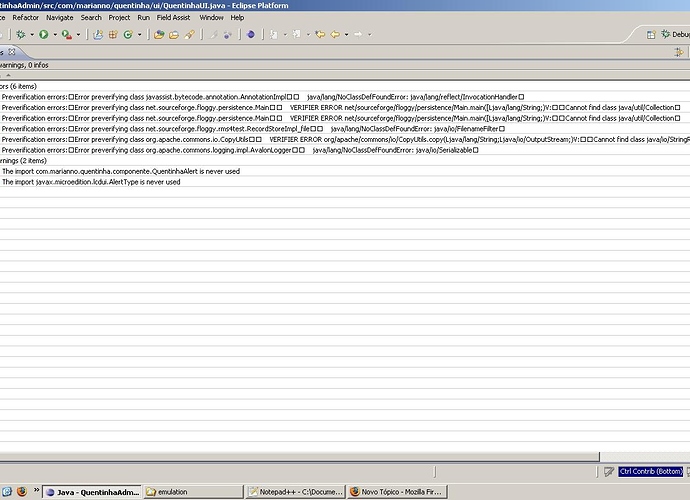Click the Previous Annotation toolbar icon
The height and width of the screenshot is (500, 690).
click(297, 34)
